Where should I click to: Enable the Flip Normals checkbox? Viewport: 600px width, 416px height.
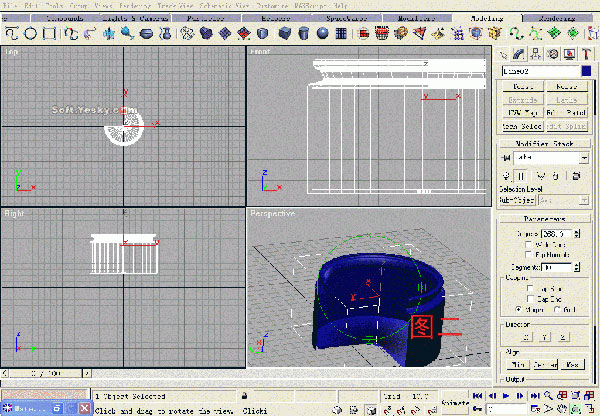point(529,254)
